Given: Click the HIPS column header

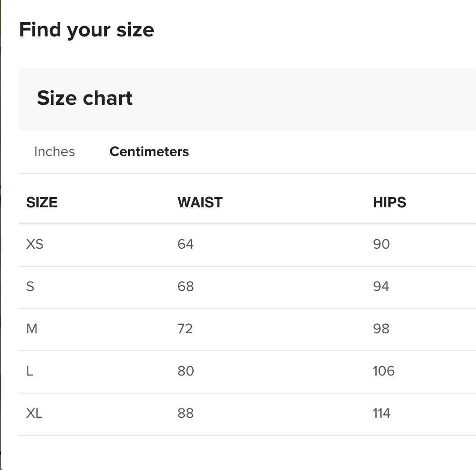Looking at the screenshot, I should coord(390,202).
